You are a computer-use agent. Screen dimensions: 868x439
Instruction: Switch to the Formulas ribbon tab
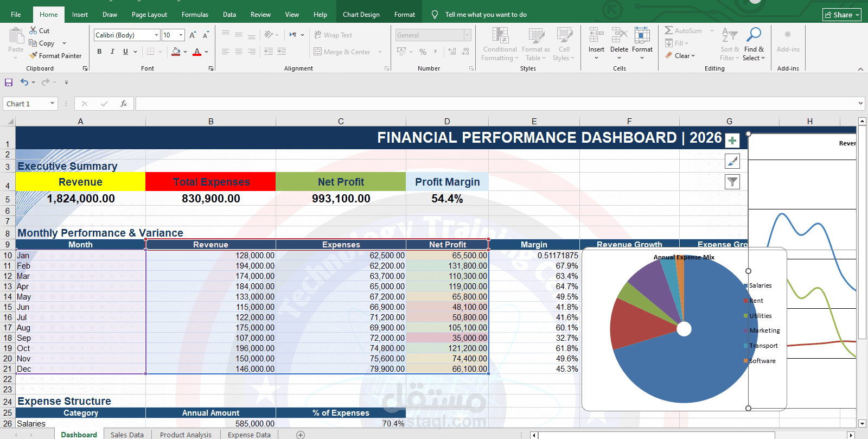(x=195, y=15)
